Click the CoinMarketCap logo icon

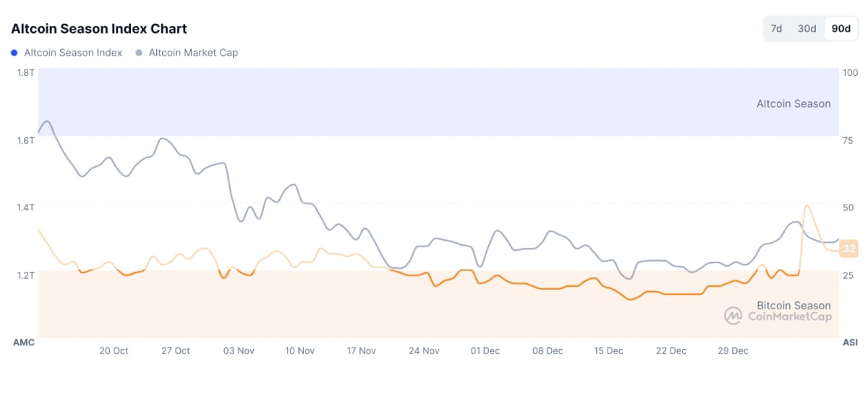(733, 316)
